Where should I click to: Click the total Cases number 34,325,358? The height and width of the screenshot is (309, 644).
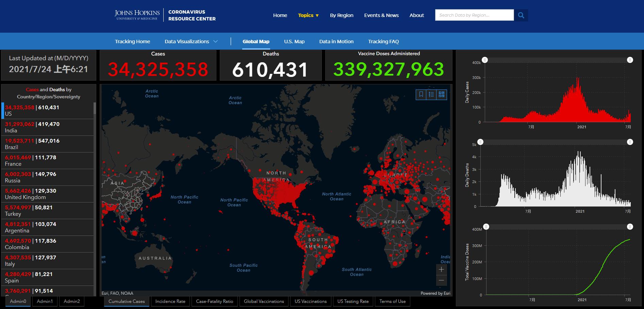(158, 69)
